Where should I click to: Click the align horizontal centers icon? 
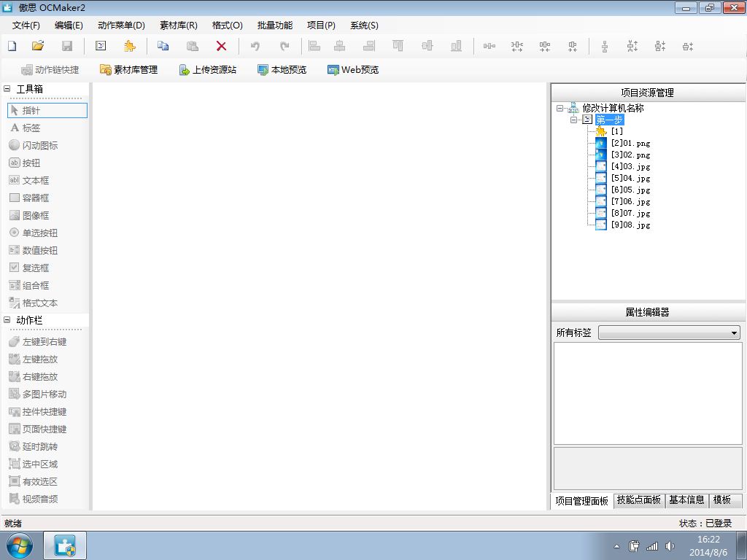[340, 46]
